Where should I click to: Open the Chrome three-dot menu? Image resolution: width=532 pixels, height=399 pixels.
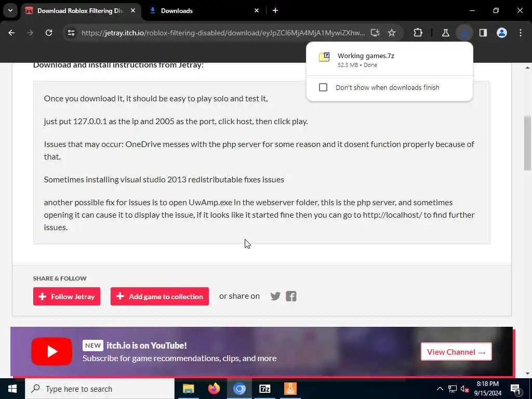click(521, 33)
